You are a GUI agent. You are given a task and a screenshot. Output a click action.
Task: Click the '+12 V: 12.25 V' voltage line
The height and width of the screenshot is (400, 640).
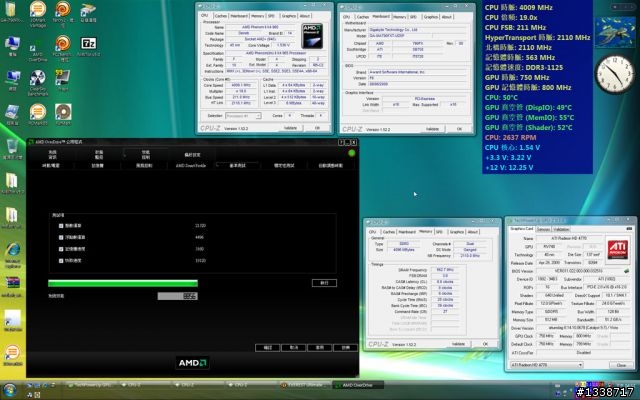509,167
